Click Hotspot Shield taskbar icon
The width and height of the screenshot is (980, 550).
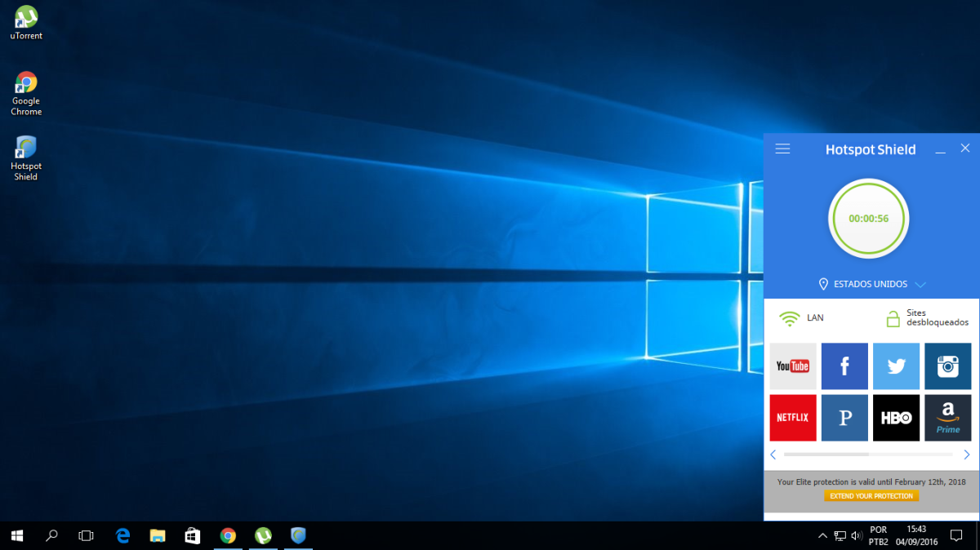click(x=298, y=536)
